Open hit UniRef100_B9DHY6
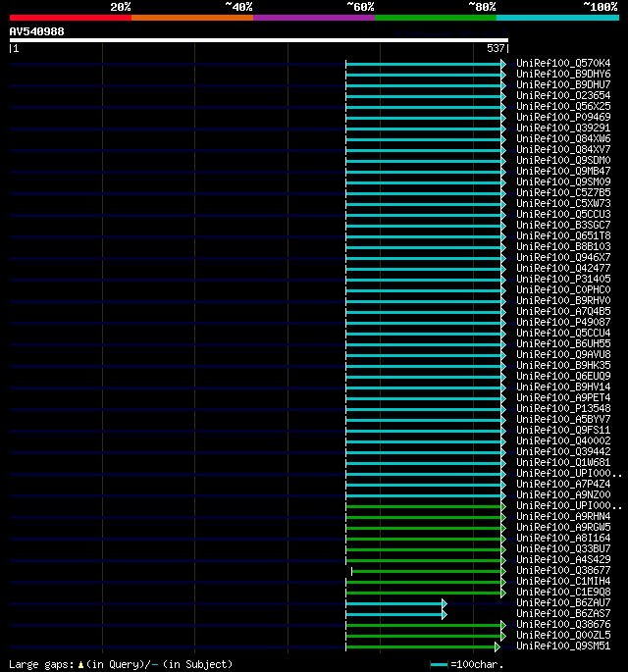This screenshot has height=672, width=628. pos(563,74)
